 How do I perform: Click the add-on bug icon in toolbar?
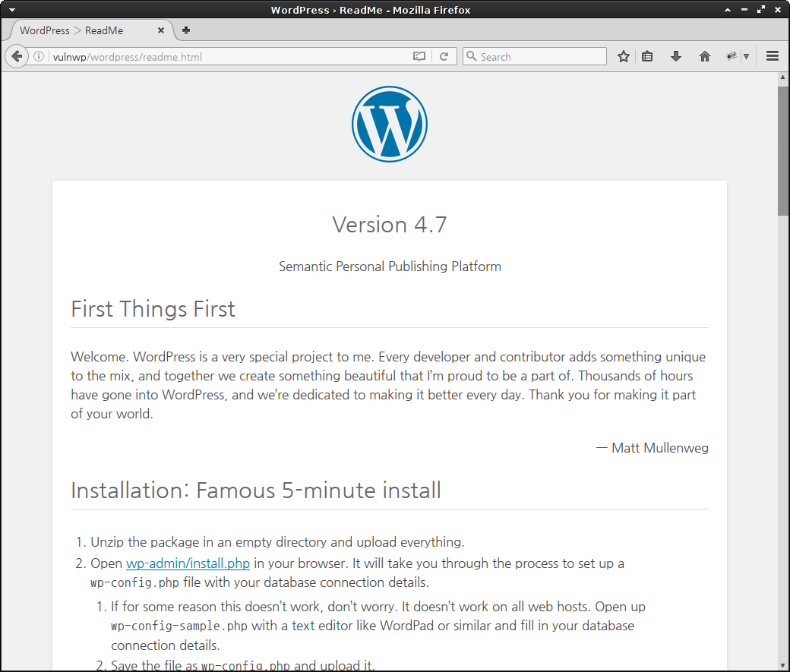(x=731, y=56)
